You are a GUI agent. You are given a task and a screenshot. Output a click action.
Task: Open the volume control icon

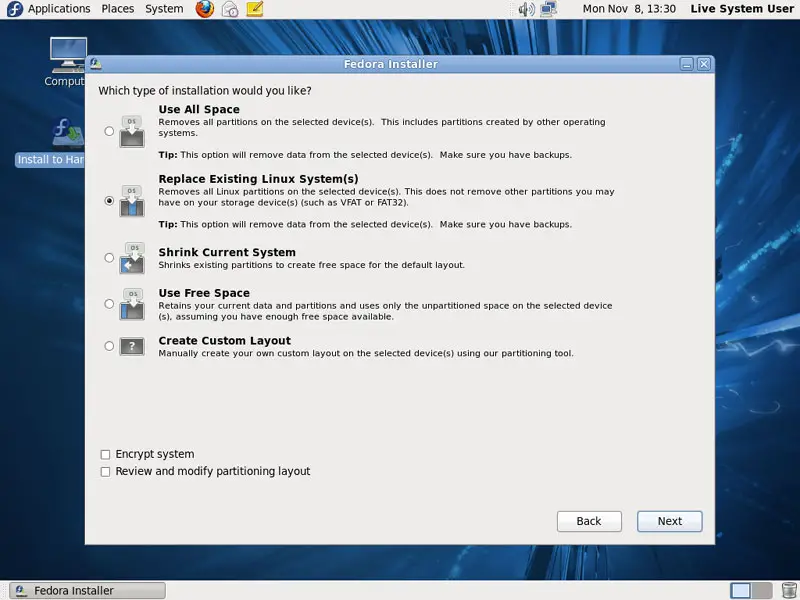pyautogui.click(x=526, y=9)
